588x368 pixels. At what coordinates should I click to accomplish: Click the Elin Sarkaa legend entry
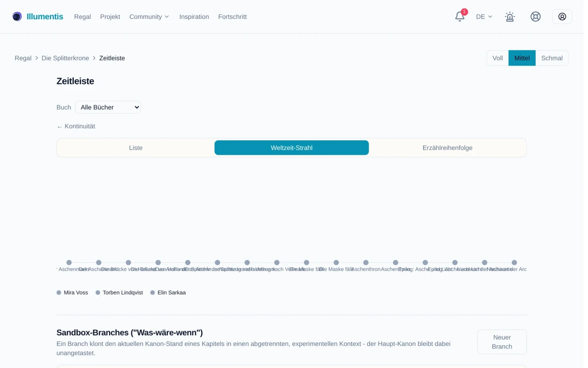click(x=168, y=293)
